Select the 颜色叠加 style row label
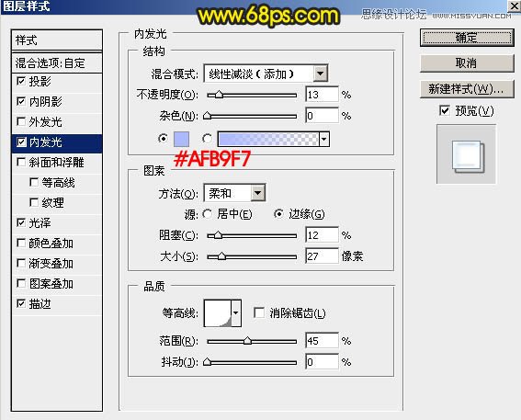 click(x=51, y=244)
